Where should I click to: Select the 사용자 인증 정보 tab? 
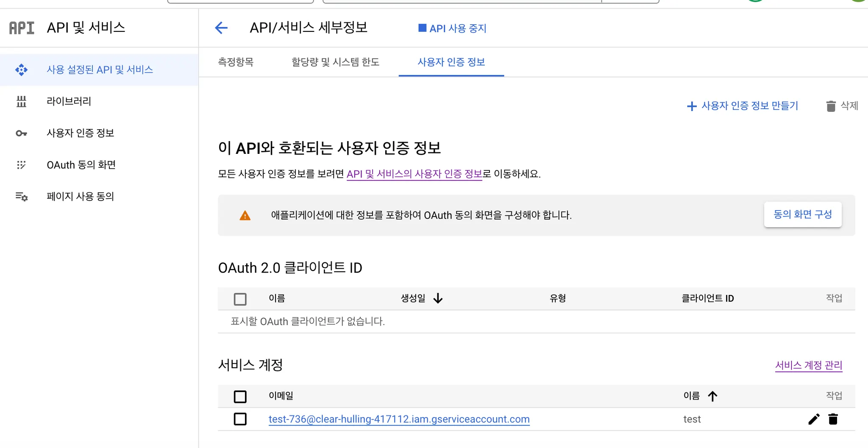(451, 62)
